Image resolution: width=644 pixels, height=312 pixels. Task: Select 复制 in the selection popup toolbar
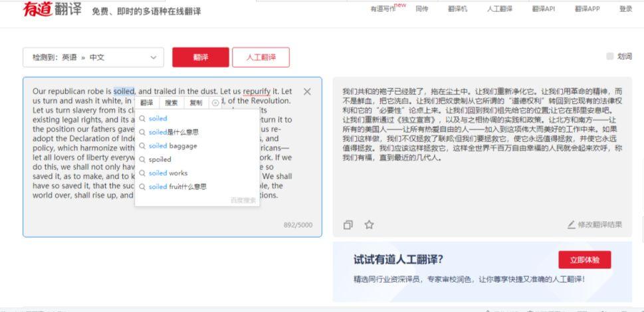click(x=196, y=103)
